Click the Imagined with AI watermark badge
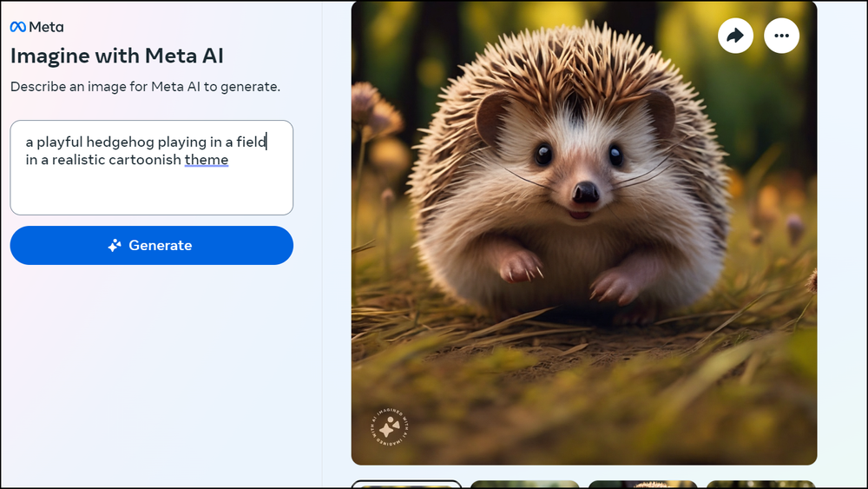The width and height of the screenshot is (868, 489). coord(389,427)
